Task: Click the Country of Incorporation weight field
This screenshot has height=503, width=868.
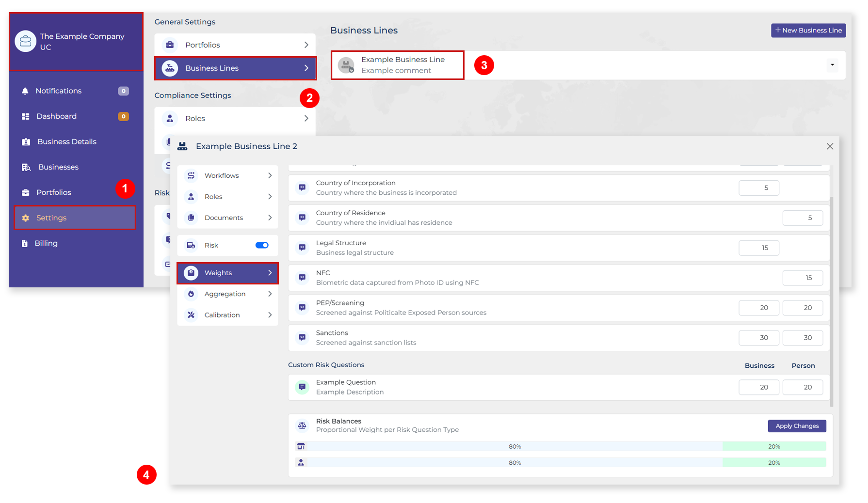Action: [759, 188]
